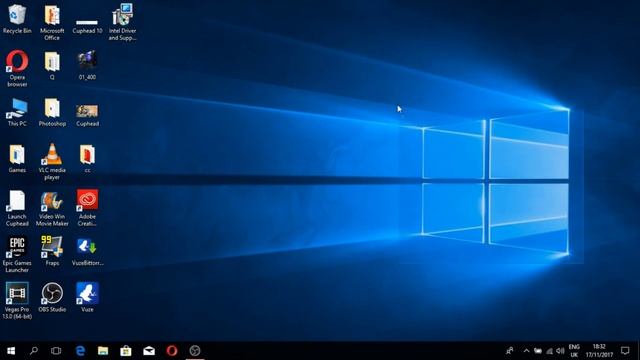Screen dimensions: 640x360
Task: Check the battery status tray icon
Action: pyautogui.click(x=538, y=351)
